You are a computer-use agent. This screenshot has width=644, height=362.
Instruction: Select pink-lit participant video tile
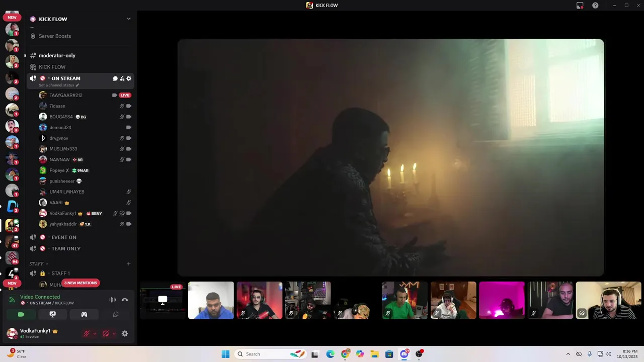502,300
